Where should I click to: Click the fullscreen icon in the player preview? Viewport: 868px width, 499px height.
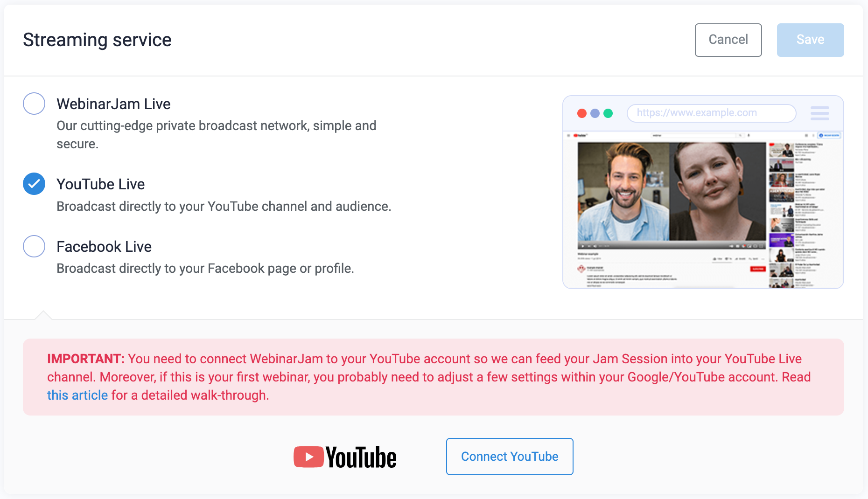(761, 246)
